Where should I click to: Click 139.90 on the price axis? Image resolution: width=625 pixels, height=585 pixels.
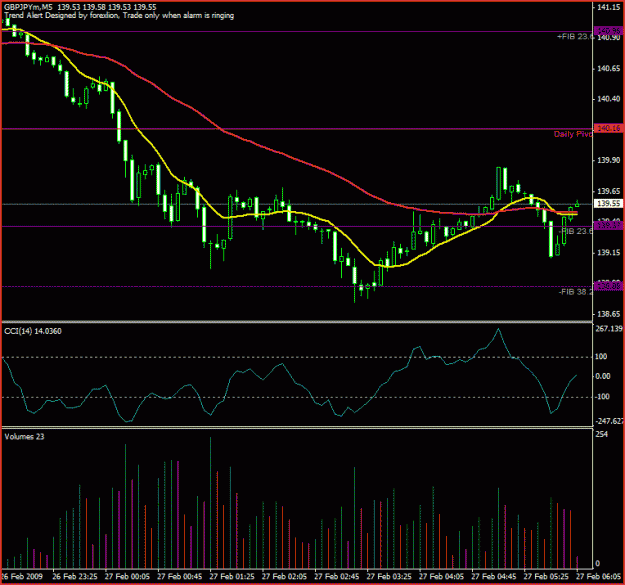[x=609, y=160]
